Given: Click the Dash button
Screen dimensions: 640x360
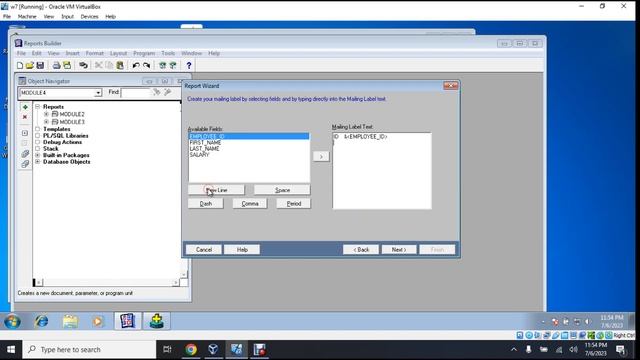Looking at the screenshot, I should point(206,203).
